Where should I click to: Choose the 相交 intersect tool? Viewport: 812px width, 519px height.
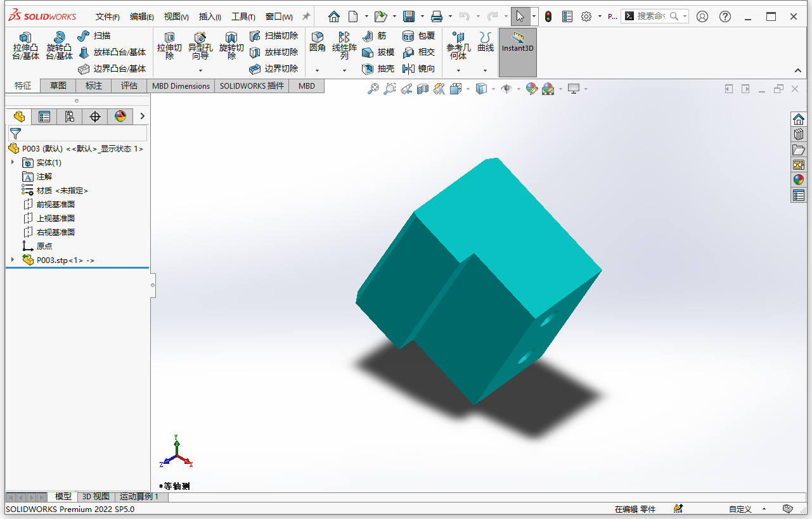pyautogui.click(x=419, y=53)
